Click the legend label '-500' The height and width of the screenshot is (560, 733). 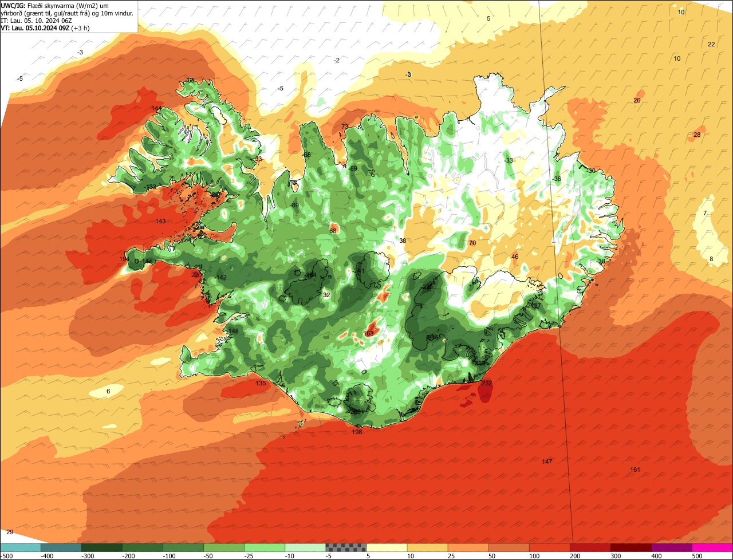point(6,555)
